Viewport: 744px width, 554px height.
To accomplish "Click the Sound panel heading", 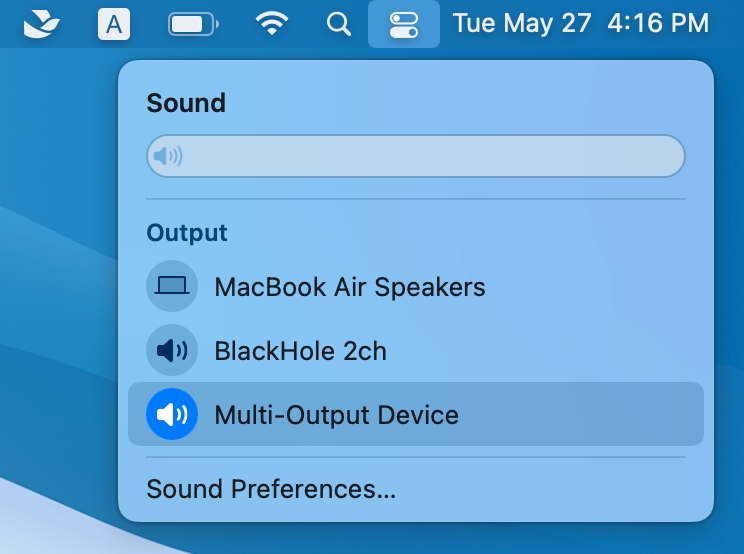I will click(186, 103).
